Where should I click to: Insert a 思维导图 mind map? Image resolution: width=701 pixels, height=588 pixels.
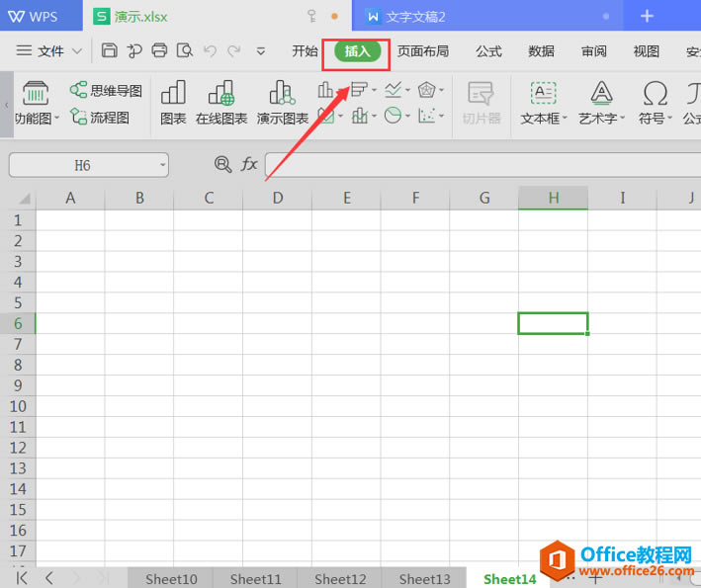point(106,90)
